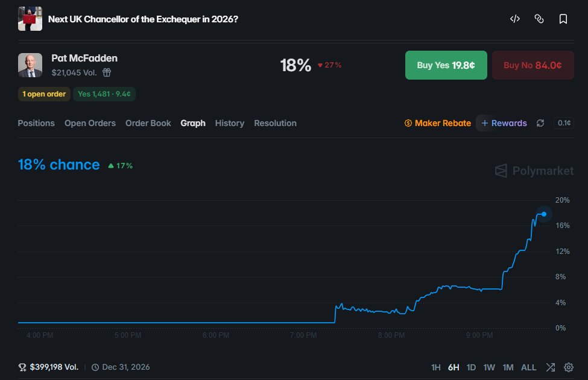
Task: Change the 0.1¢ tick size selector
Action: pyautogui.click(x=564, y=123)
